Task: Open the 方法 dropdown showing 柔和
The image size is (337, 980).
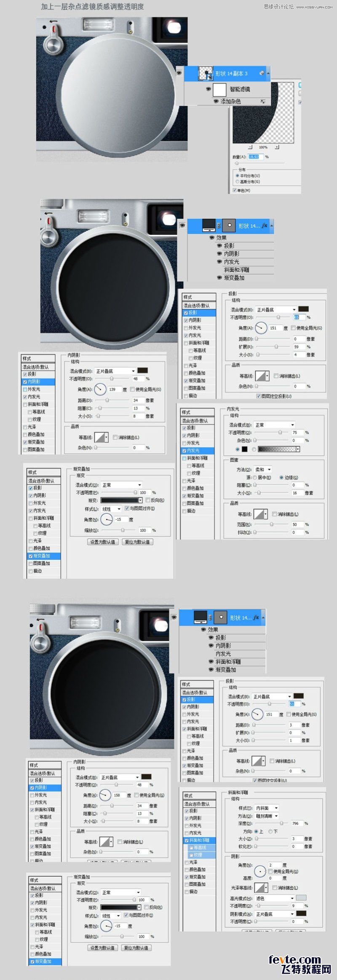Action: 263,469
